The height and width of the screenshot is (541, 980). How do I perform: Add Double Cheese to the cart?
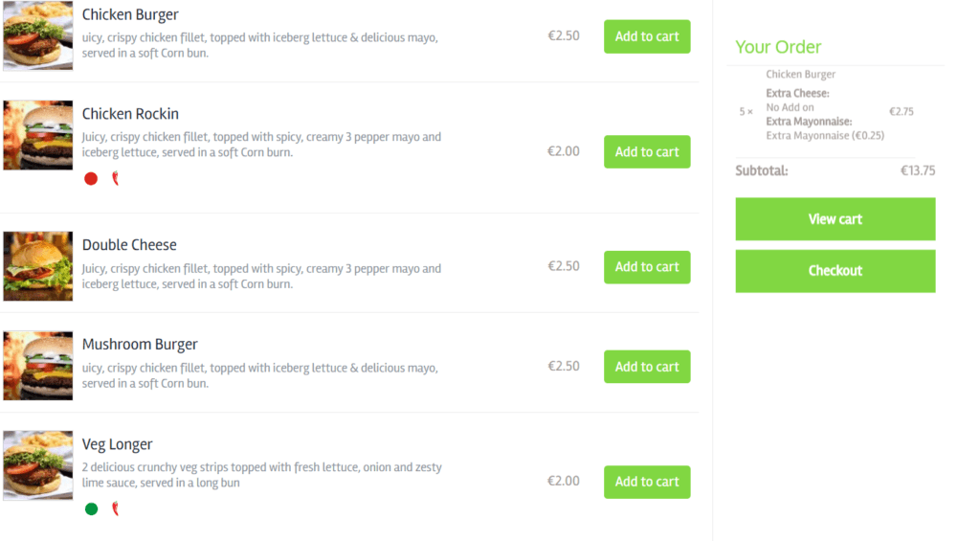(x=647, y=267)
